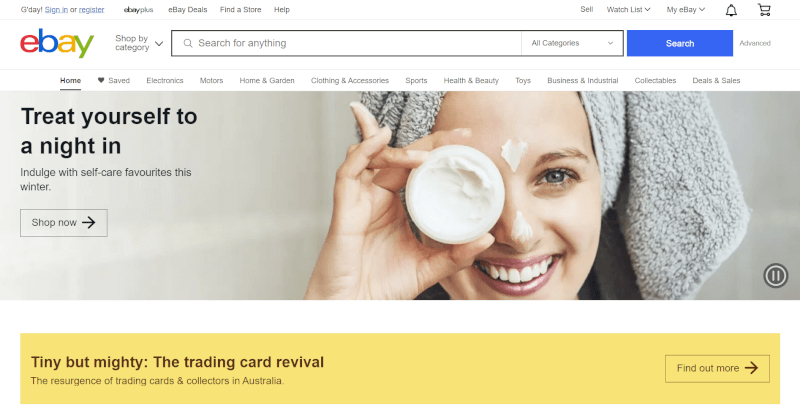Open the notifications bell icon
This screenshot has width=800, height=418.
731,10
